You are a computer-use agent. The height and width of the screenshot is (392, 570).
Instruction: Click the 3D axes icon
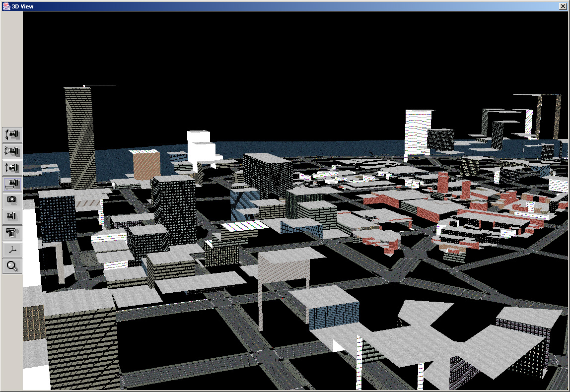(12, 249)
